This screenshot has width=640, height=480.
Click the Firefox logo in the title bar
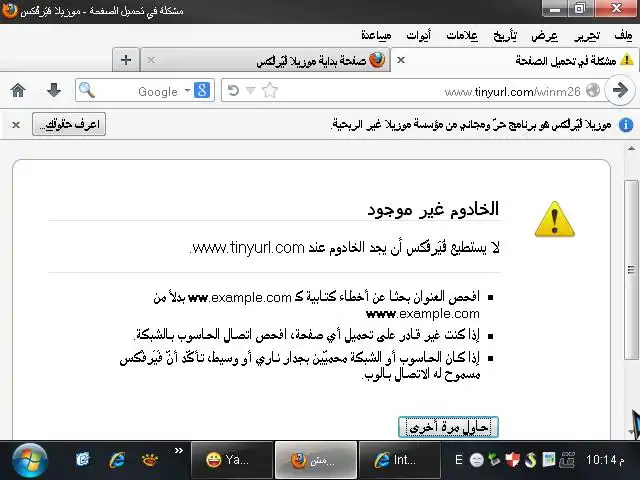[10, 10]
